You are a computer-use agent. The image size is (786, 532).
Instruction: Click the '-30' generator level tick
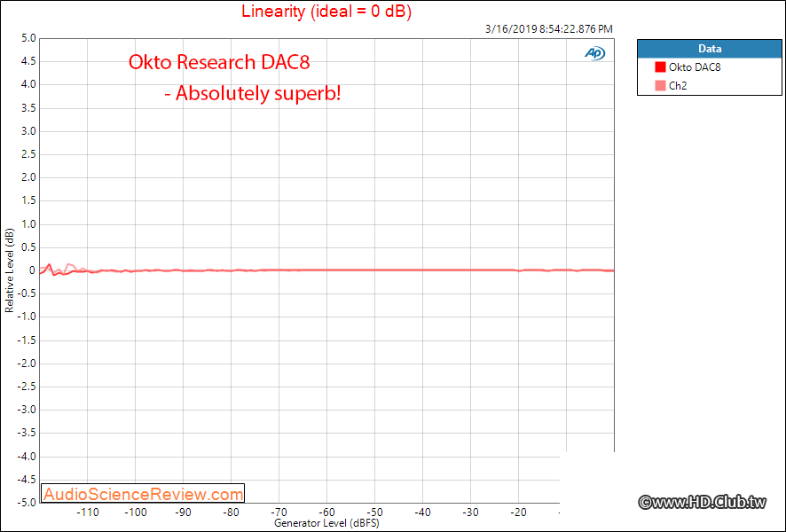[471, 512]
